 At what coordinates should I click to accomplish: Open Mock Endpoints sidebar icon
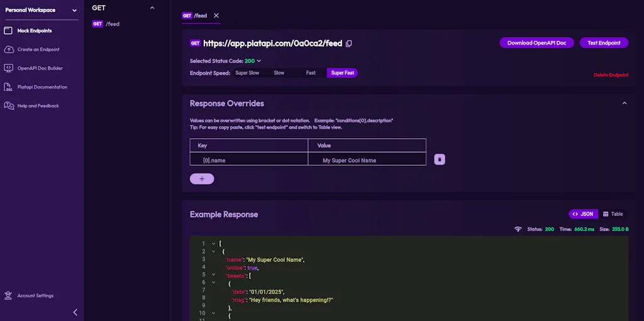click(x=9, y=31)
